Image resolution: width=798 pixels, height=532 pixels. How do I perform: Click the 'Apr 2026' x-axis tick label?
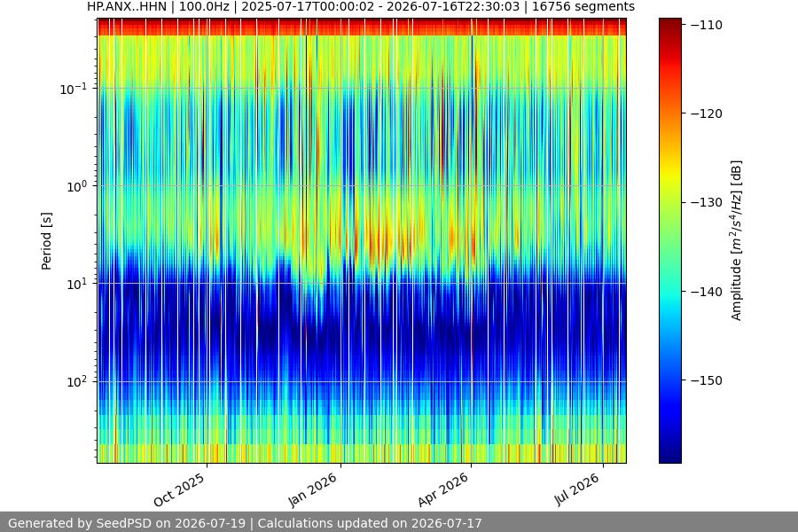point(442,489)
